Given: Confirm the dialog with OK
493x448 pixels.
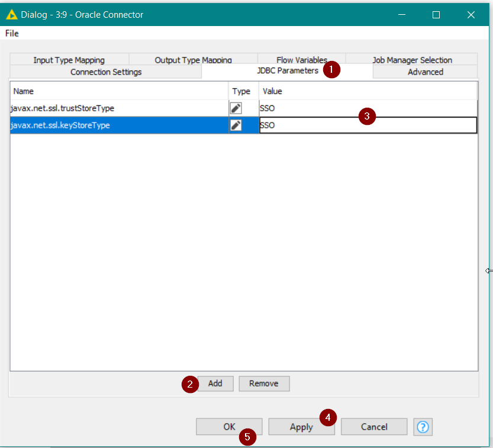Looking at the screenshot, I should [x=229, y=427].
